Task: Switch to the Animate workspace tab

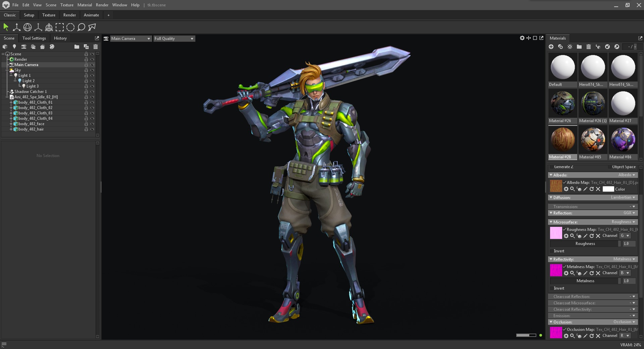Action: click(91, 15)
